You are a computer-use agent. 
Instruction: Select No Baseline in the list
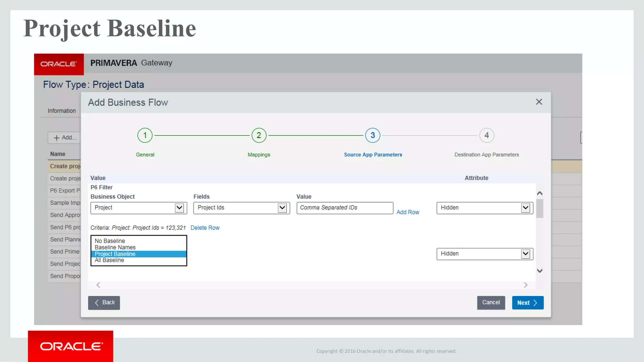(110, 241)
